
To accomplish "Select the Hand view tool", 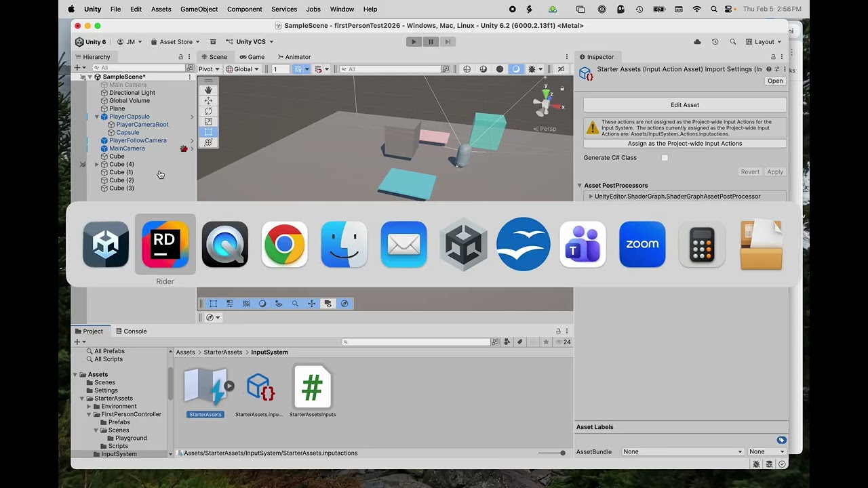I will pyautogui.click(x=208, y=90).
